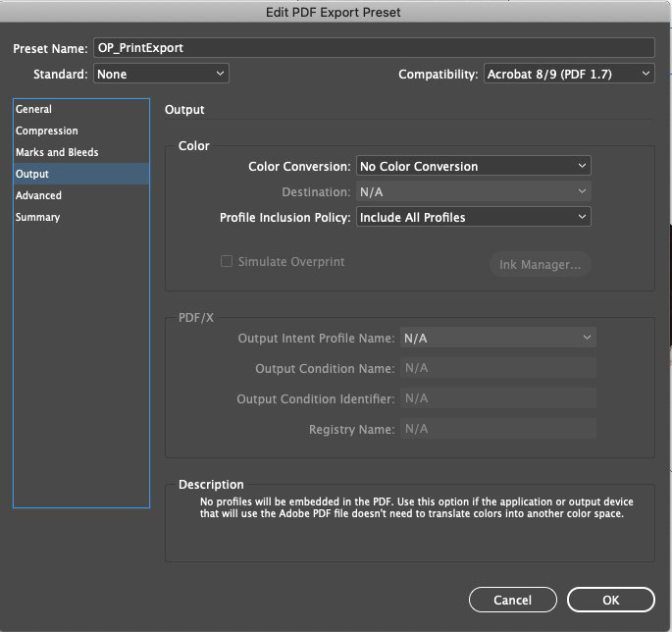Select the Advanced category

point(81,195)
